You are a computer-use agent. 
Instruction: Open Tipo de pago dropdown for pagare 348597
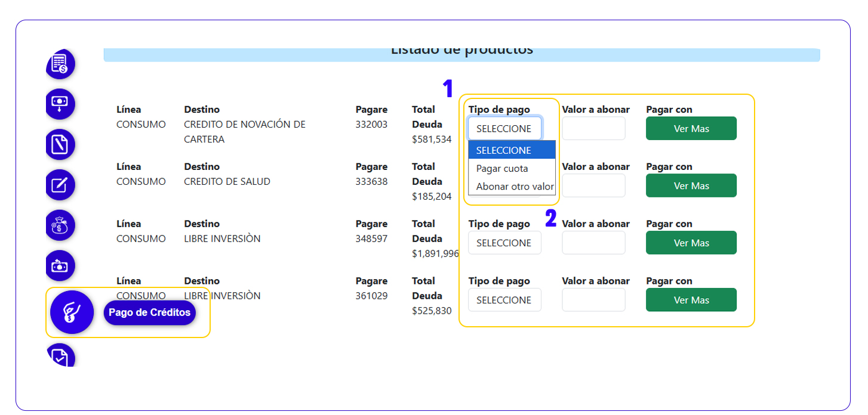click(x=504, y=243)
